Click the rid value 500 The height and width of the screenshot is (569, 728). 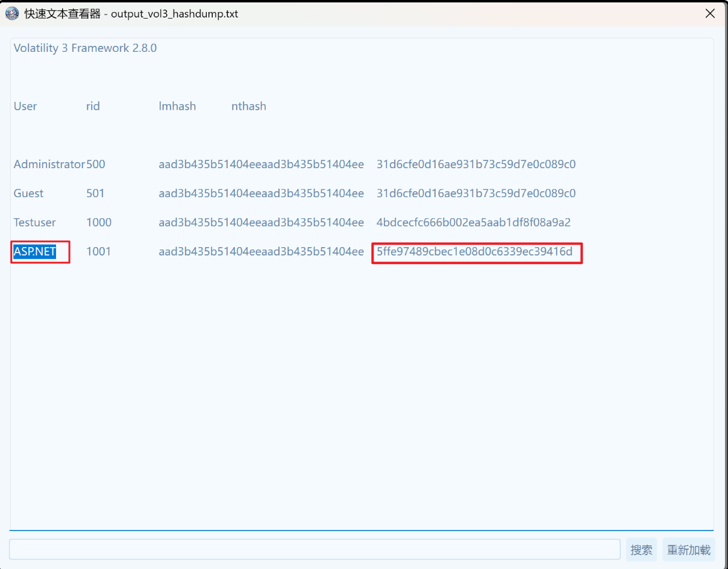click(x=95, y=164)
